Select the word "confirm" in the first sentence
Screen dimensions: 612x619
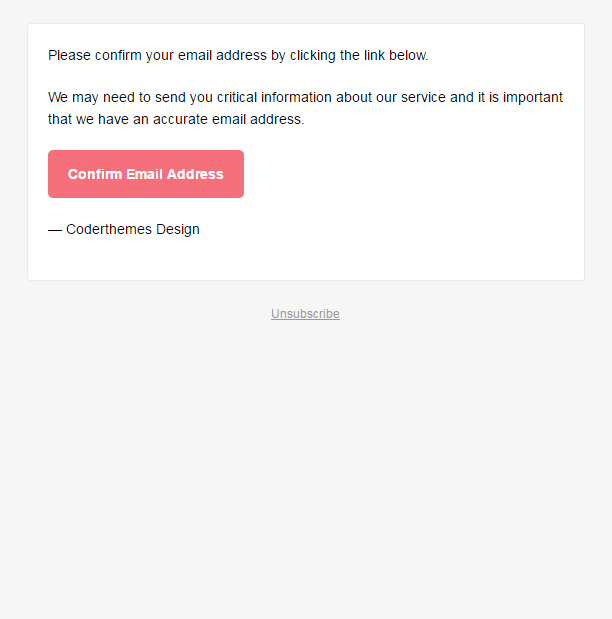[118, 56]
